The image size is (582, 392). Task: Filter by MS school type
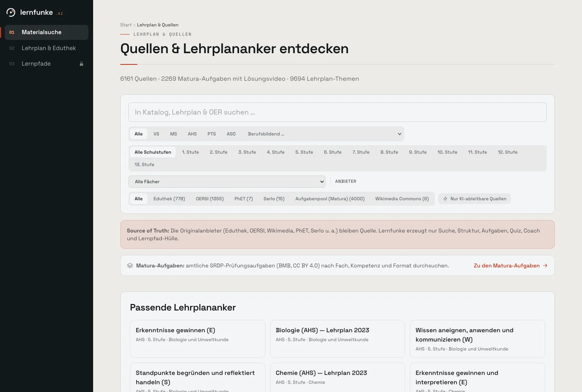pos(173,134)
